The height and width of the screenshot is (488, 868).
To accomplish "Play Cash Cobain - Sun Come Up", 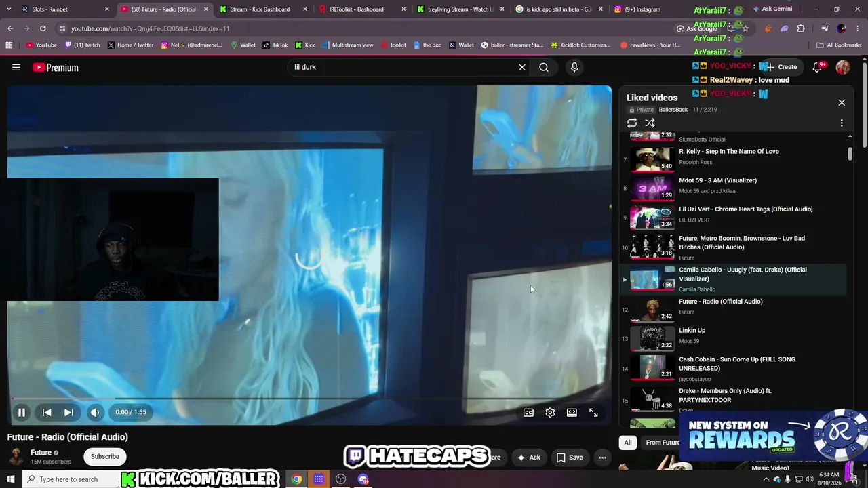I will tap(734, 368).
